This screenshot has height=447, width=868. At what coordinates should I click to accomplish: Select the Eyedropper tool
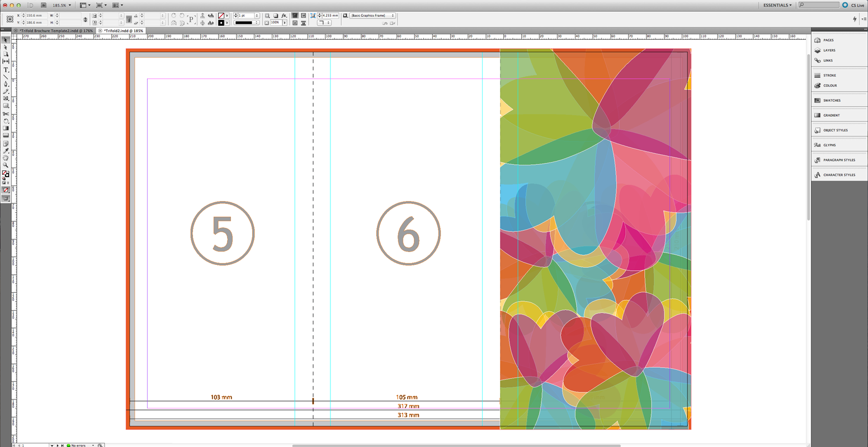tap(6, 151)
